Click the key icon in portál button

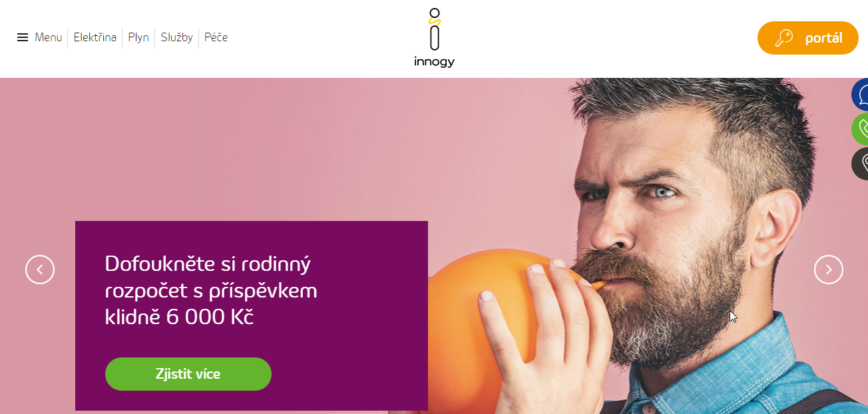784,38
